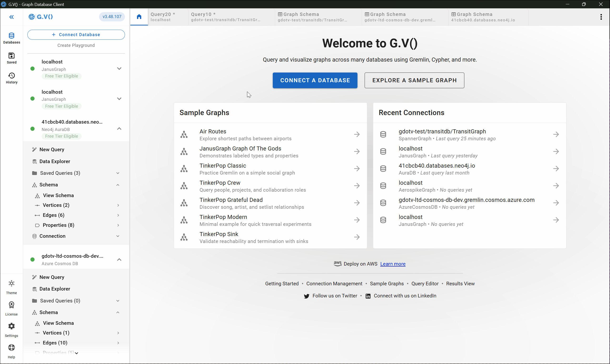
Task: Expand the first localhost JanusGraph connection
Action: (x=119, y=69)
